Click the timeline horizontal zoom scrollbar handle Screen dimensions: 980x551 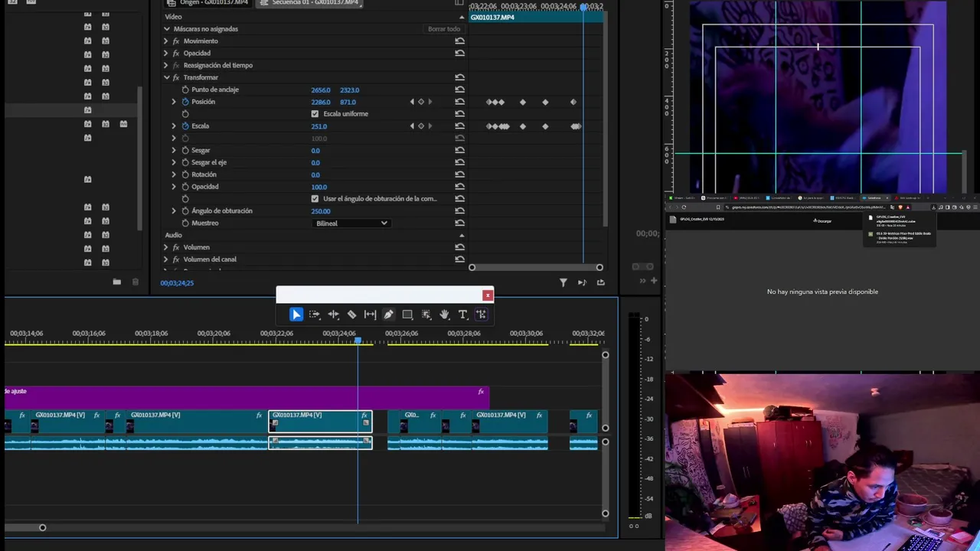(x=43, y=527)
